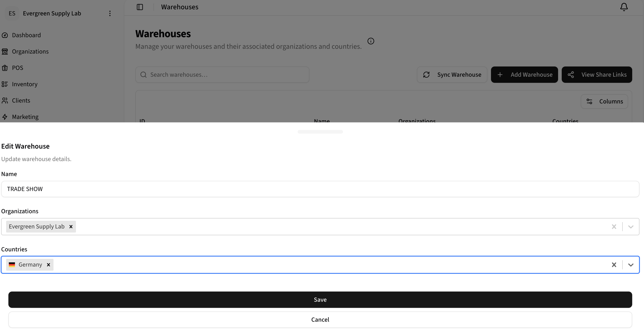The height and width of the screenshot is (331, 644).
Task: Expand the Countries dropdown chevron
Action: point(630,265)
